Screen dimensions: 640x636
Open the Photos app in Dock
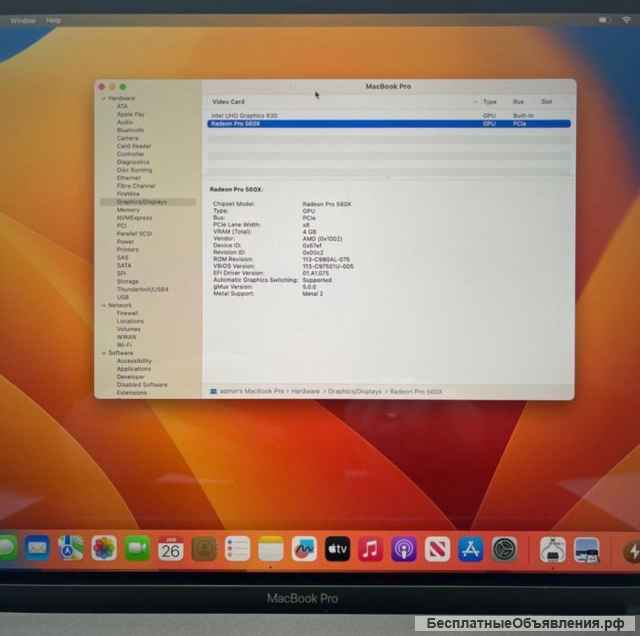104,548
